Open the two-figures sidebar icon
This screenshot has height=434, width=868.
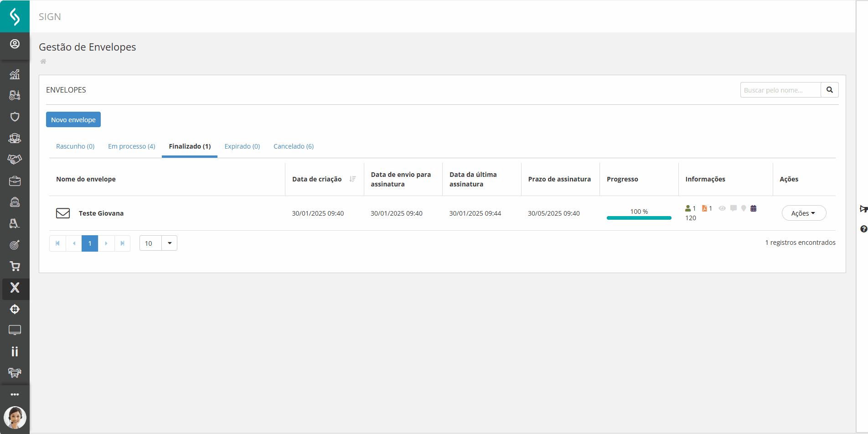pos(15,351)
